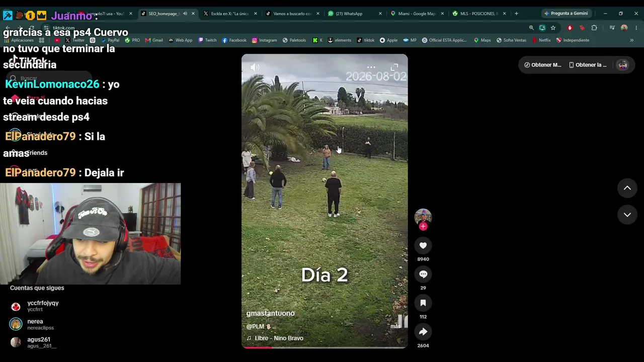Open the Sofse Ventas bookmark

tap(511, 40)
